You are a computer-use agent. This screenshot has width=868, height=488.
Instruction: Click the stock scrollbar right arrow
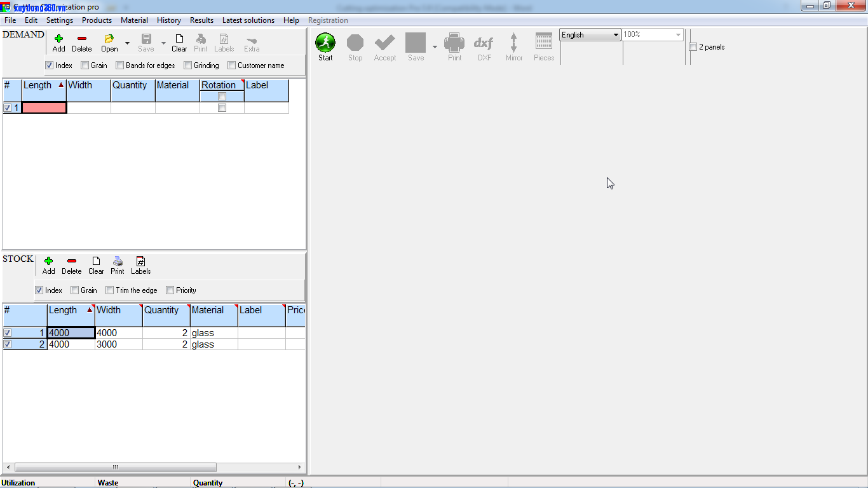tap(300, 467)
